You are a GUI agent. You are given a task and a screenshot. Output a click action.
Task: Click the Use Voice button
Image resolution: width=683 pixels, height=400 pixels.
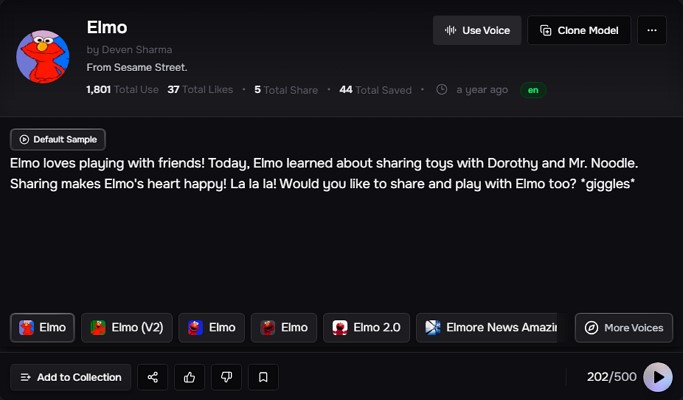477,30
